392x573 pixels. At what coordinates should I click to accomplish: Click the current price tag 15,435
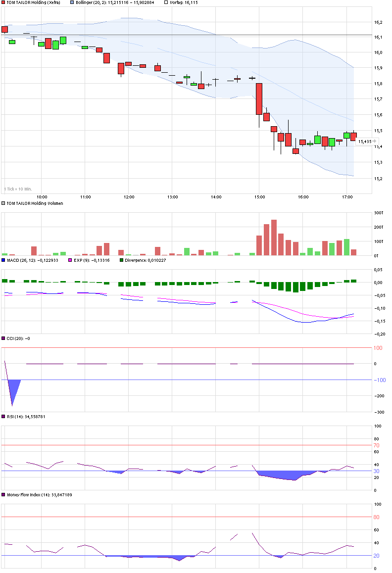coord(364,142)
